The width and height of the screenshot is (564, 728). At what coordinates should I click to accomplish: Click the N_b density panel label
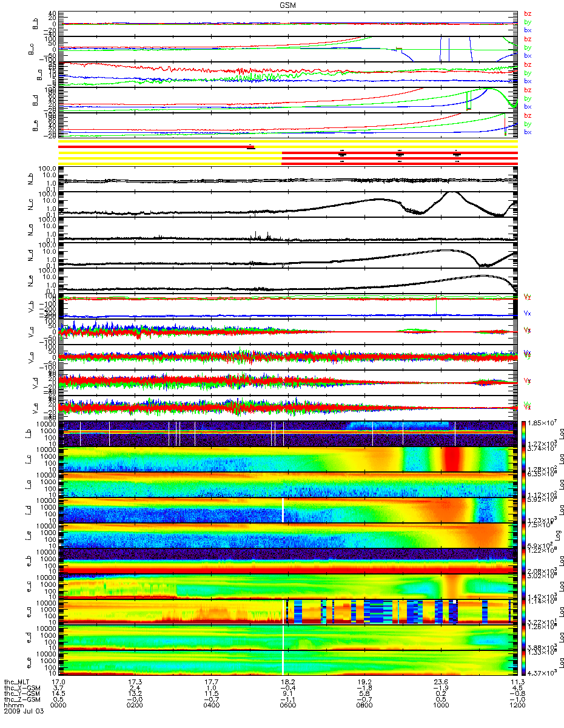[x=30, y=180]
